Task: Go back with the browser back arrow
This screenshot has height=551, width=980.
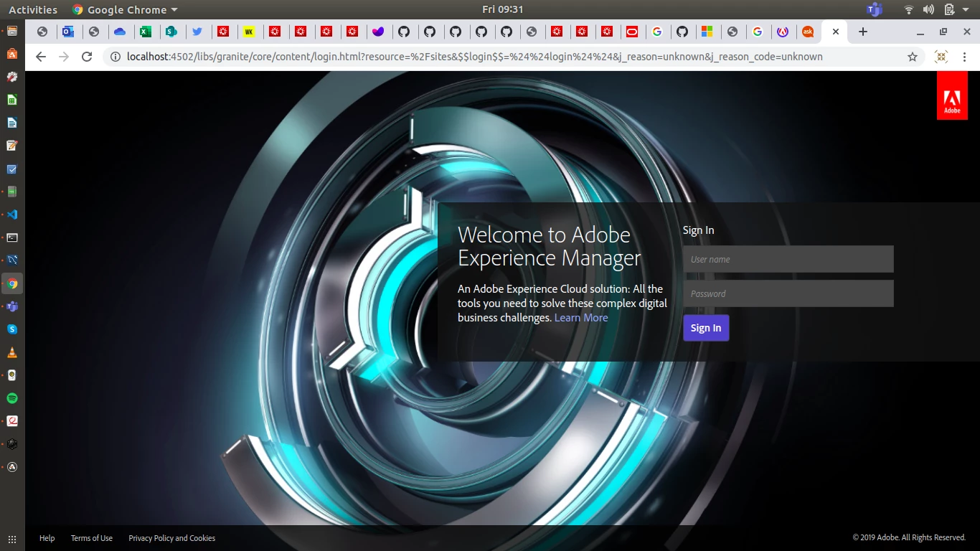Action: pyautogui.click(x=41, y=57)
